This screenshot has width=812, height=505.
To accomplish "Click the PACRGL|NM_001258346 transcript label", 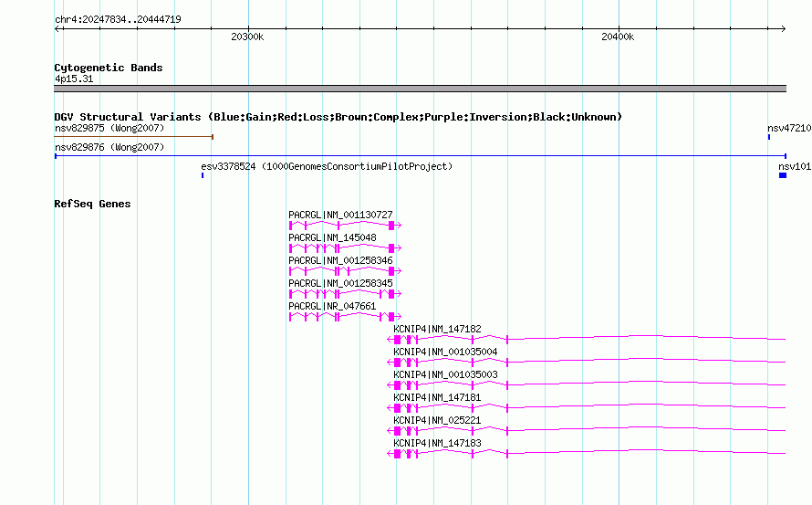I will [340, 260].
